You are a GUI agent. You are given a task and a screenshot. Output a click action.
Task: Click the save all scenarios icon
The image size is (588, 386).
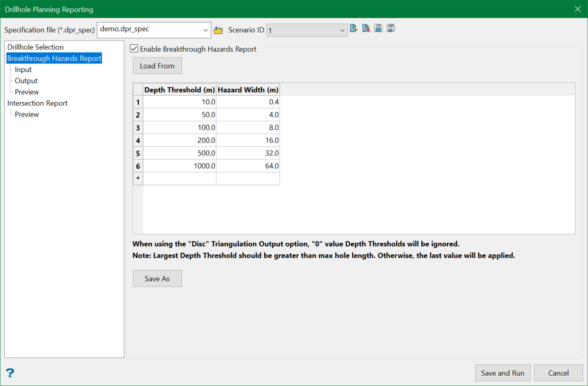[391, 29]
